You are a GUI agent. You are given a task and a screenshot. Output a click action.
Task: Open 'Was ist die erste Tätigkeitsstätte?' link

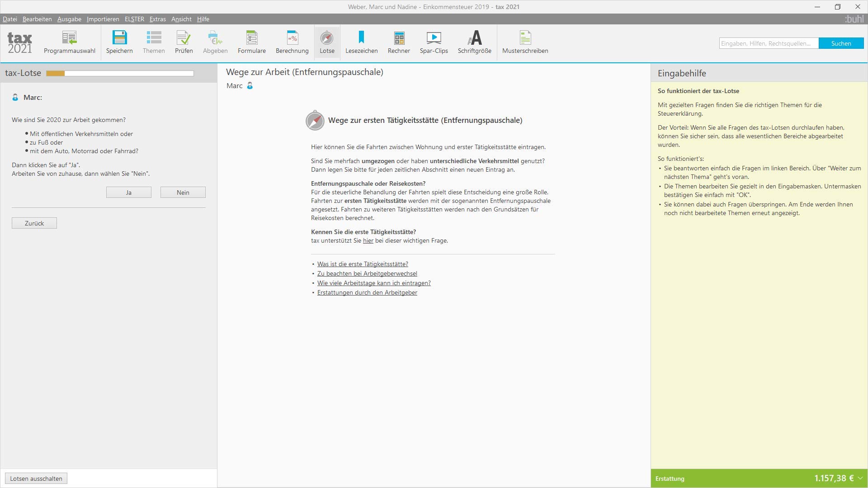point(363,264)
